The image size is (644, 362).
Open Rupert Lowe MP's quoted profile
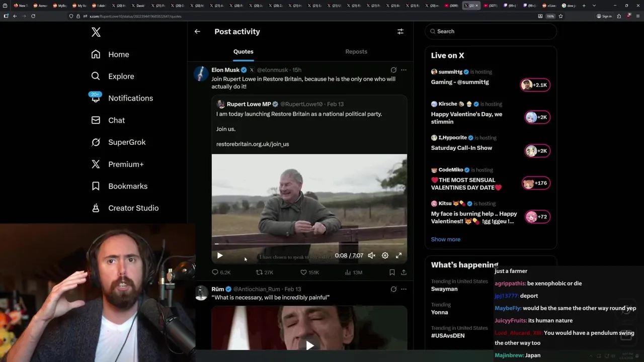point(249,104)
